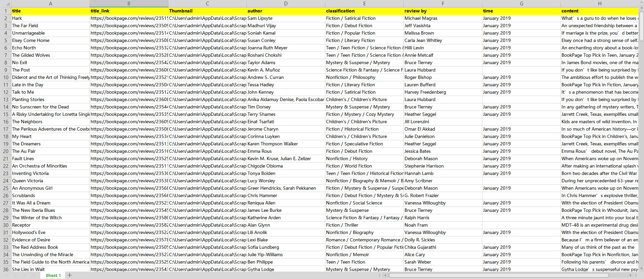This screenshot has height=279, width=644.
Task: Select column H header
Action: pyautogui.click(x=600, y=3)
